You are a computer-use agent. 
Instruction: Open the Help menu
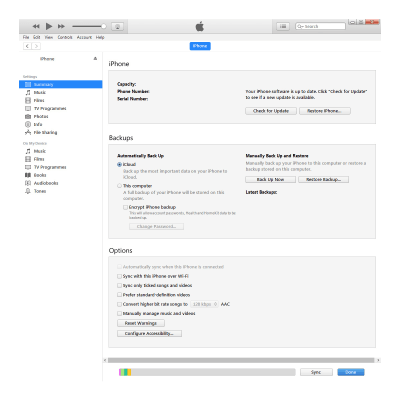100,37
